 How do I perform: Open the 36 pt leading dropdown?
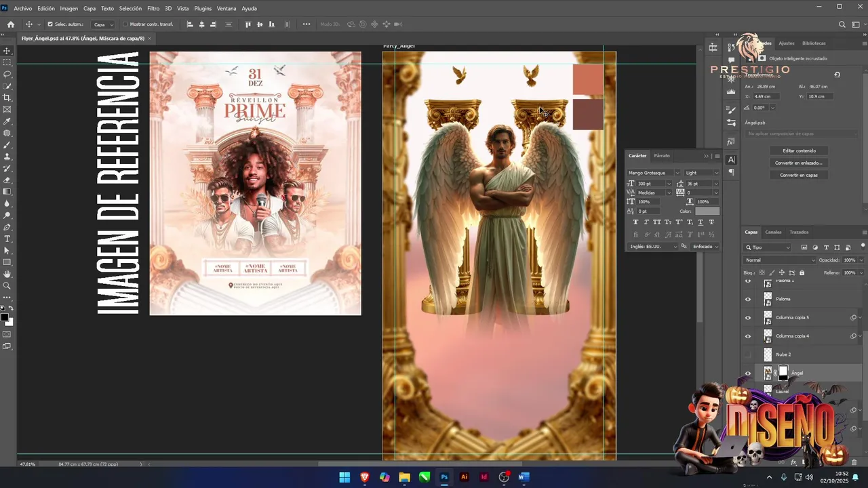click(716, 184)
